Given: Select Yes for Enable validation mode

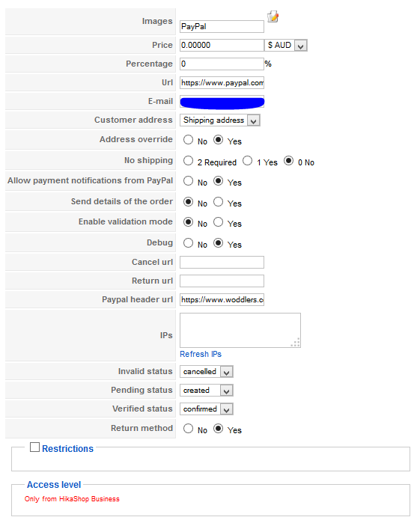Looking at the screenshot, I should pos(218,221).
